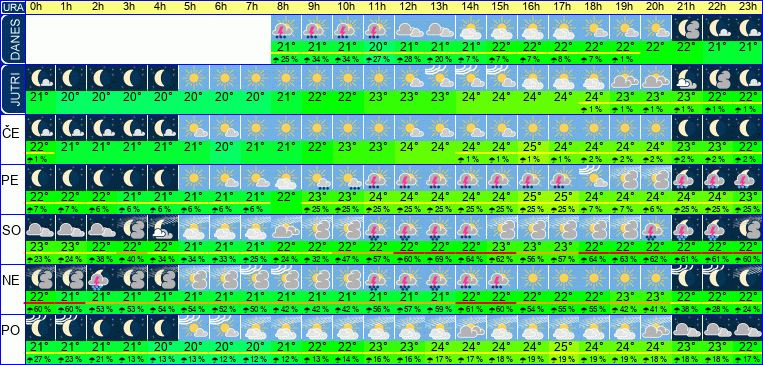
Task: Click the DANES 21h cloudy night icon
Action: pos(687,28)
